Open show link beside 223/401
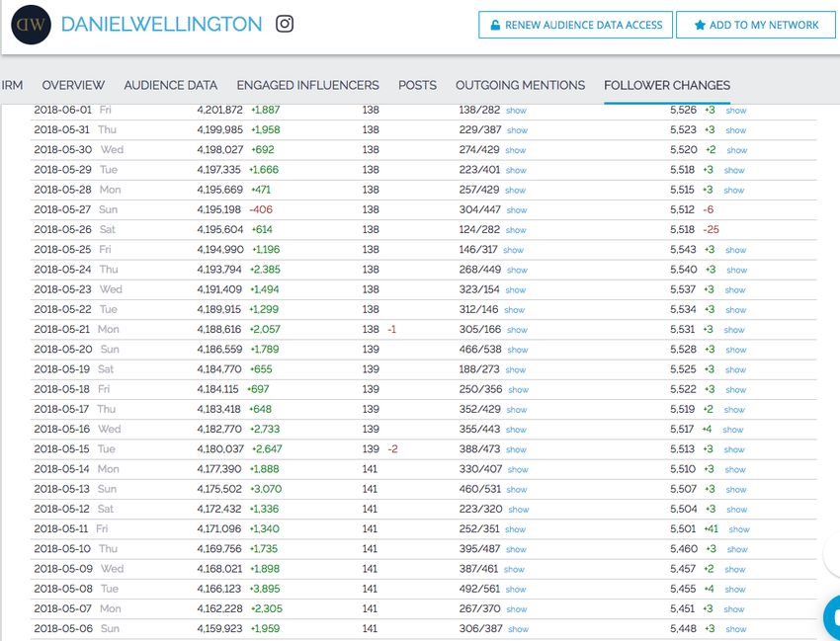Screen dimensions: 840x641 [x=516, y=170]
